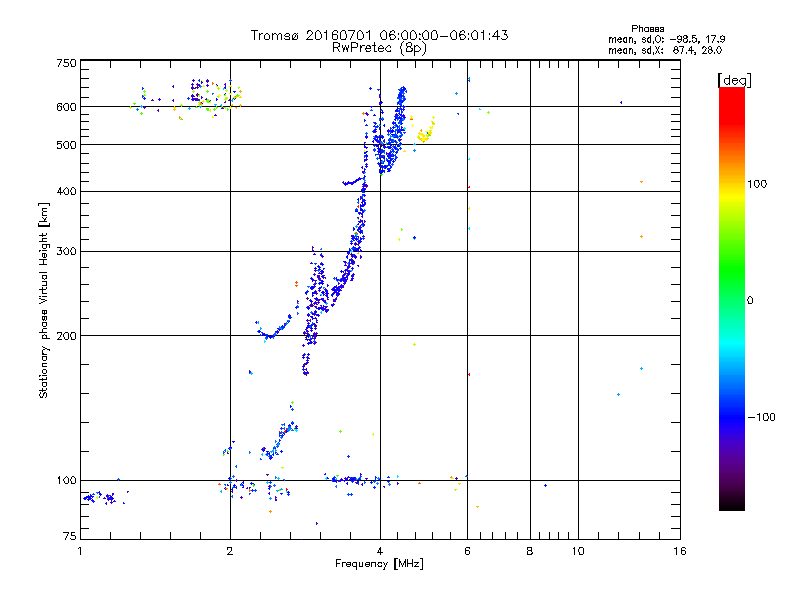Click the '8' x-axis tick label

point(530,551)
